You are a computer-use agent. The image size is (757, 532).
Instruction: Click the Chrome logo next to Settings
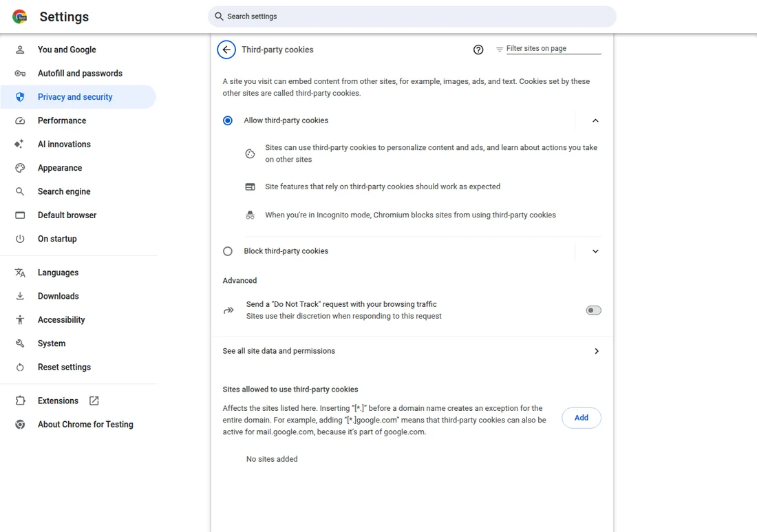[20, 17]
